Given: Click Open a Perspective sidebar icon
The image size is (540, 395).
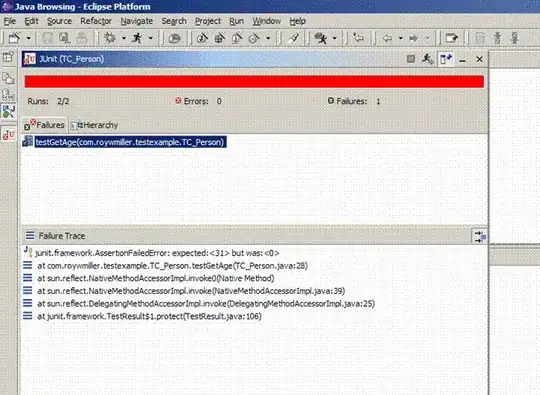Looking at the screenshot, I should pos(8,57).
